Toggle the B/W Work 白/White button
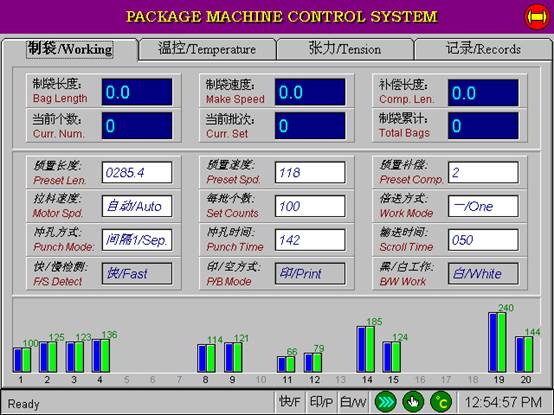Image resolution: width=554 pixels, height=415 pixels. pyautogui.click(x=483, y=274)
